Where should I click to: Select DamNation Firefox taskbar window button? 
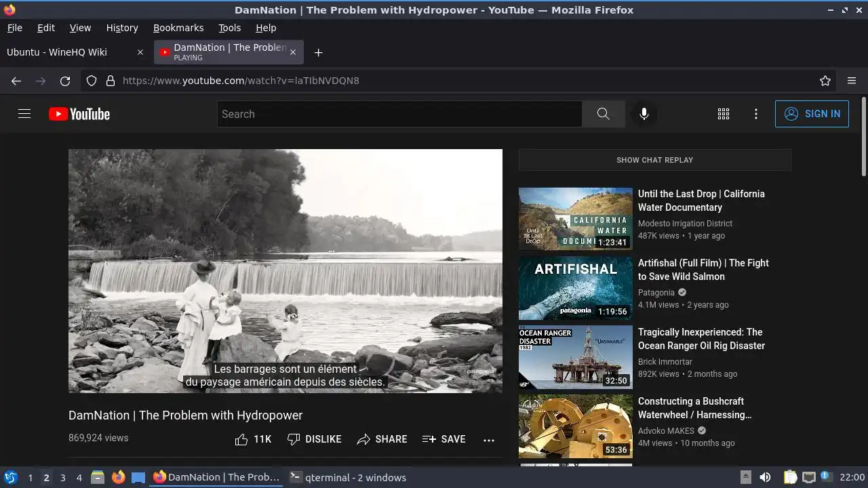216,477
